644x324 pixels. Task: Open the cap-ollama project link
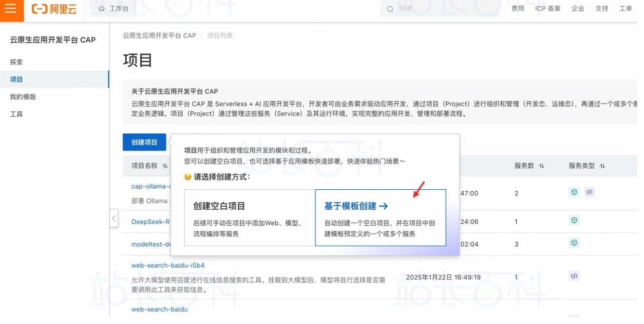point(151,186)
